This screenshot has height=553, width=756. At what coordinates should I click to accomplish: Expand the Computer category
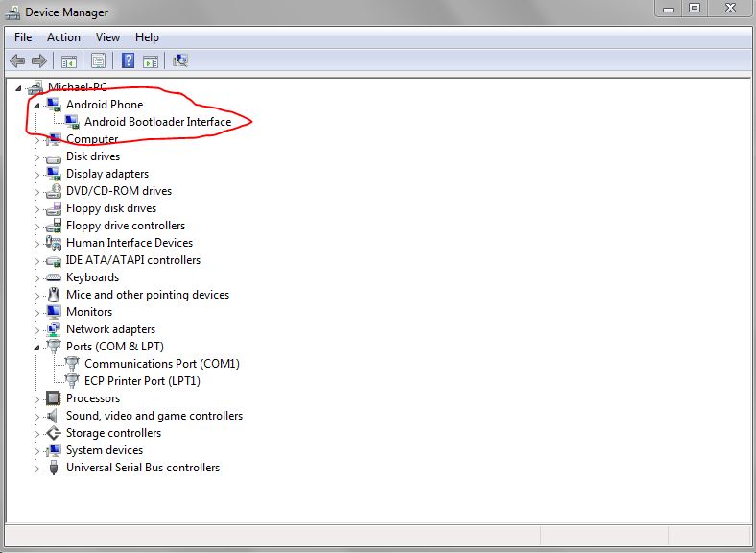point(36,140)
